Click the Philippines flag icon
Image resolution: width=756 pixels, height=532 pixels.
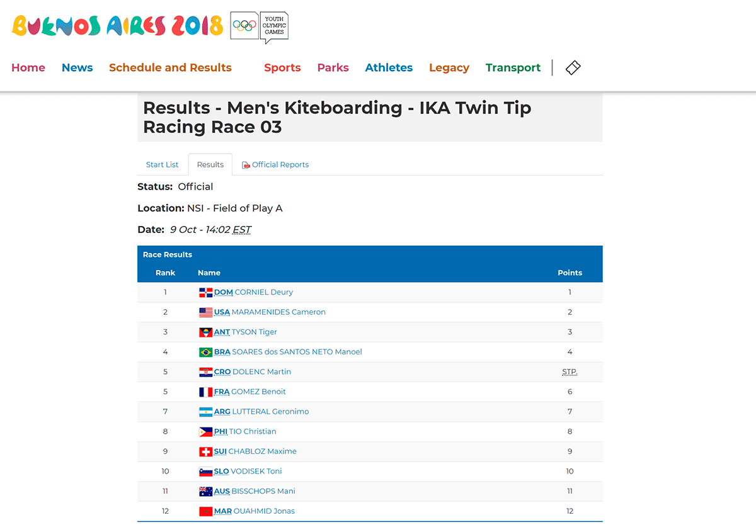point(205,432)
